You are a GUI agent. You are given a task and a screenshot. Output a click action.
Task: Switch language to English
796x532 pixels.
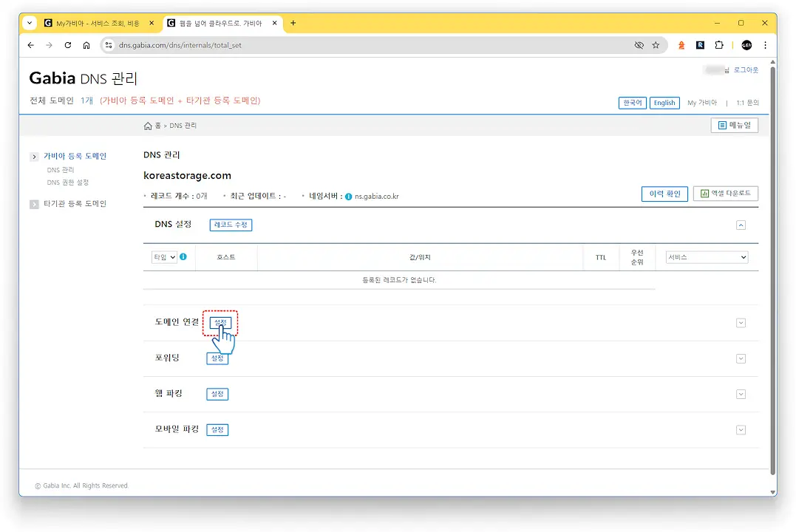(x=664, y=103)
